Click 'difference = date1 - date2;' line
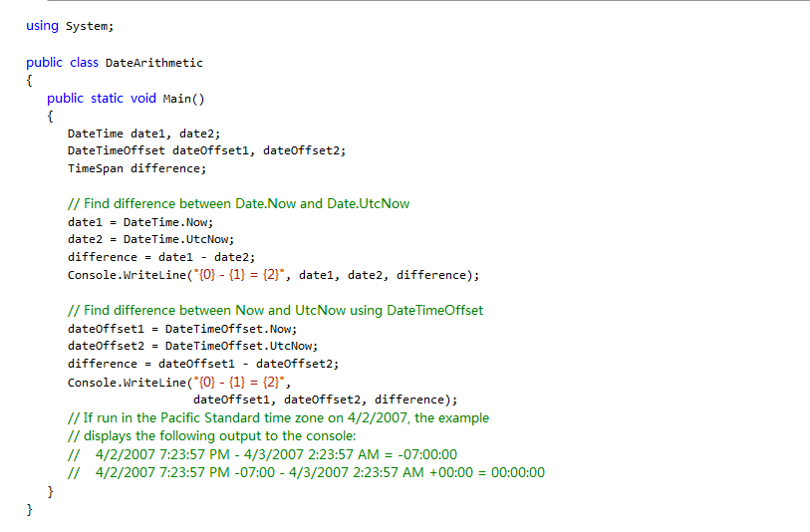810x532 pixels. pos(161,257)
